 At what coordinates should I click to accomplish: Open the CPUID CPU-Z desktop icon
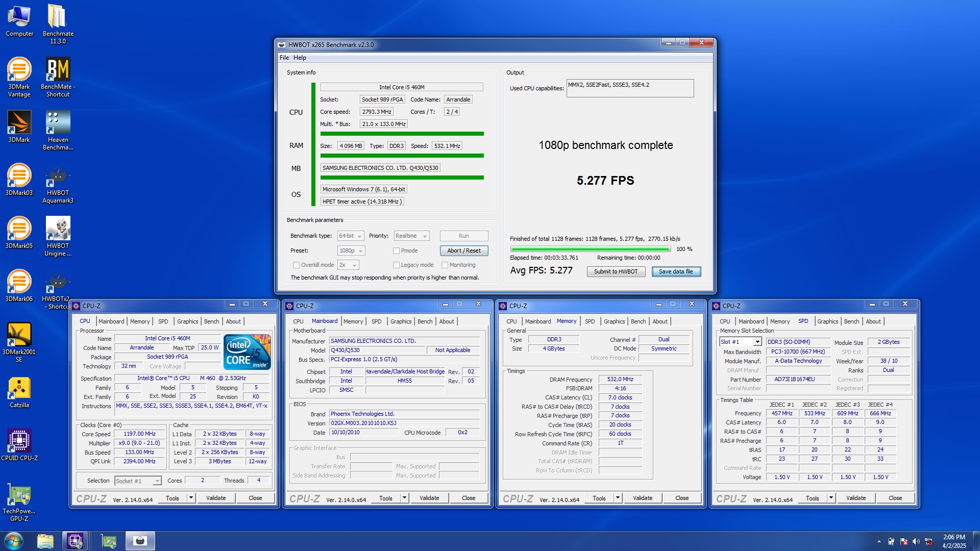[x=19, y=445]
